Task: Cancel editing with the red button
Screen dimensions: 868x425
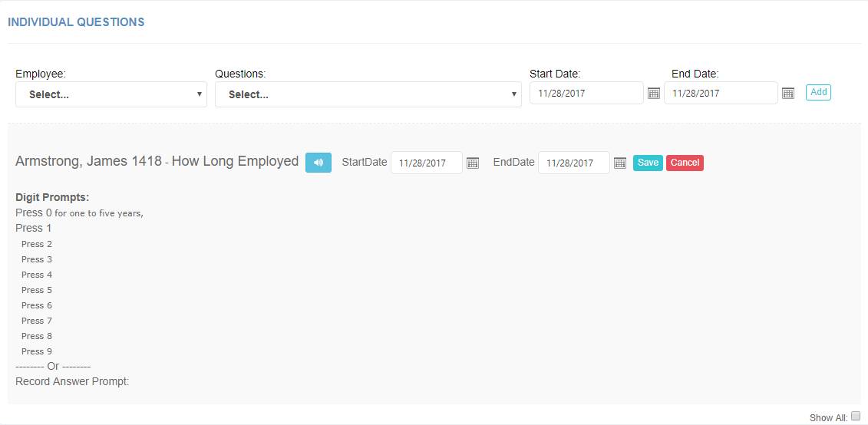Action: [x=685, y=163]
